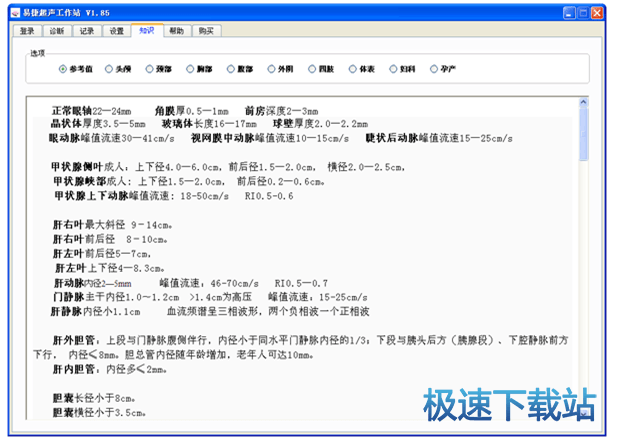Click the vertical scrollbar thumb
Viewport: 617px width, 442px height.
click(x=584, y=134)
